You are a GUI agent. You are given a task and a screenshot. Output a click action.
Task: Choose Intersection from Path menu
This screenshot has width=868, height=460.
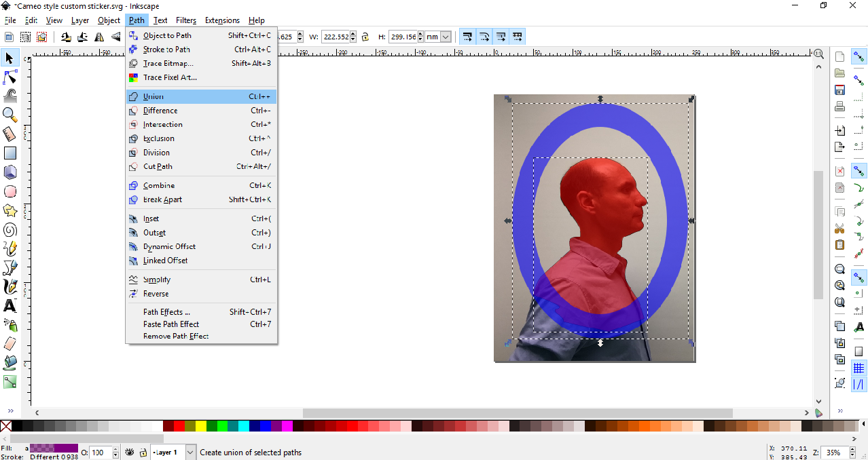(x=201, y=124)
